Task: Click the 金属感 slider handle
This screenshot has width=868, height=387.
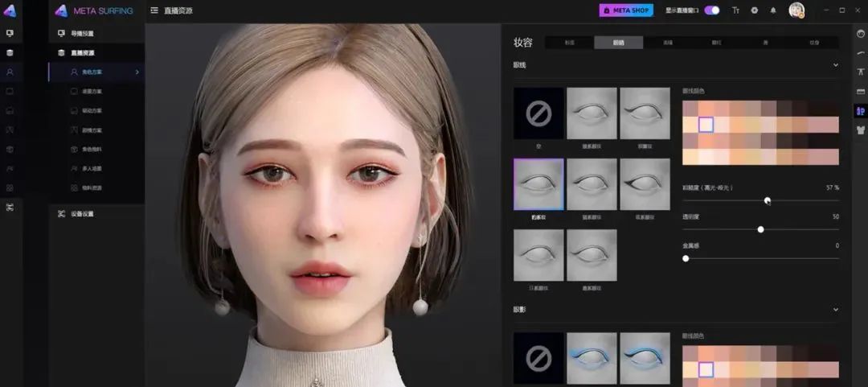Action: click(686, 258)
